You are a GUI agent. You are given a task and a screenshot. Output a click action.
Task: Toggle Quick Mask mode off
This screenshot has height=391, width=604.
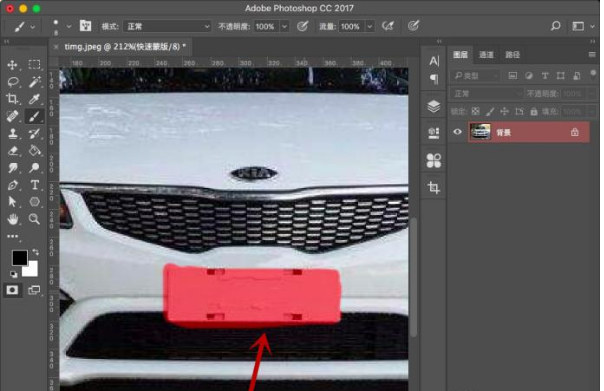(x=12, y=290)
